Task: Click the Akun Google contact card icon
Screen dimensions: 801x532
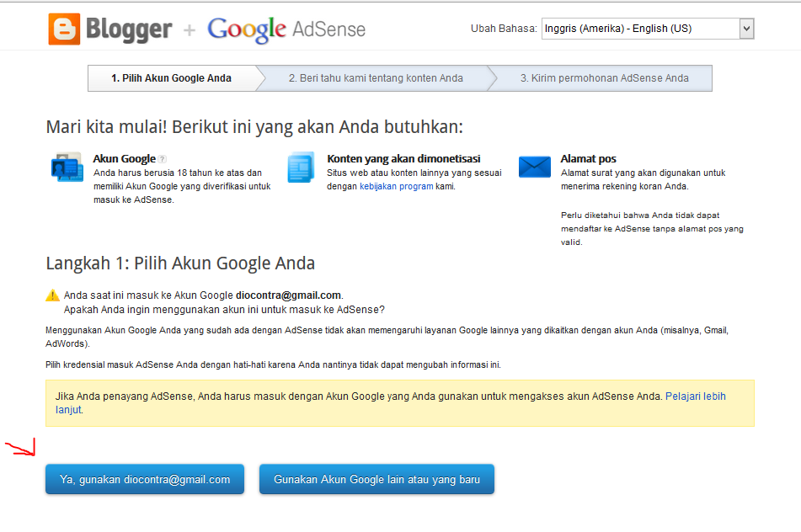Action: point(67,167)
